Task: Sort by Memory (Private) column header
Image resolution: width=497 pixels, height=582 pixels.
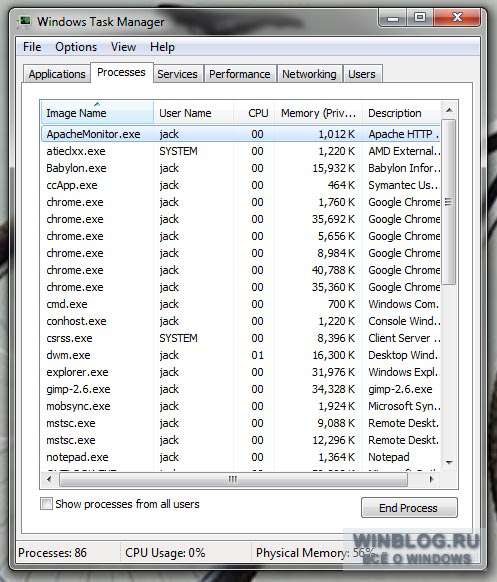Action: click(318, 112)
